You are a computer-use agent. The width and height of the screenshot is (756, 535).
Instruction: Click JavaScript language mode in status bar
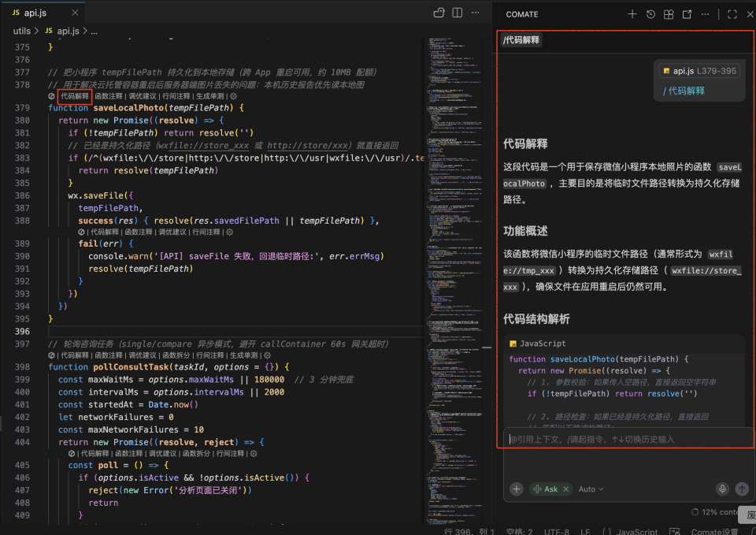pos(636,531)
